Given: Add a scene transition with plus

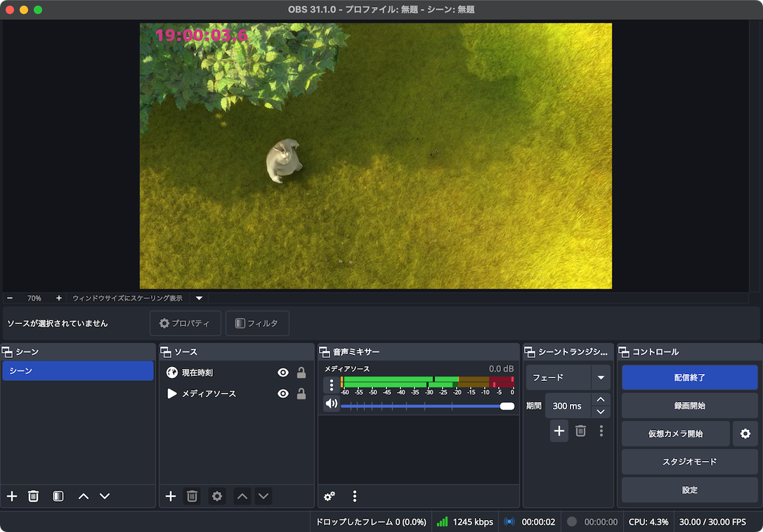Looking at the screenshot, I should click(559, 431).
